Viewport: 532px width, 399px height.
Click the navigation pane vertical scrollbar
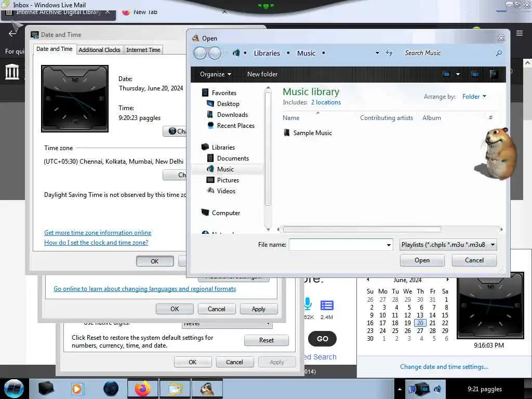(x=268, y=149)
